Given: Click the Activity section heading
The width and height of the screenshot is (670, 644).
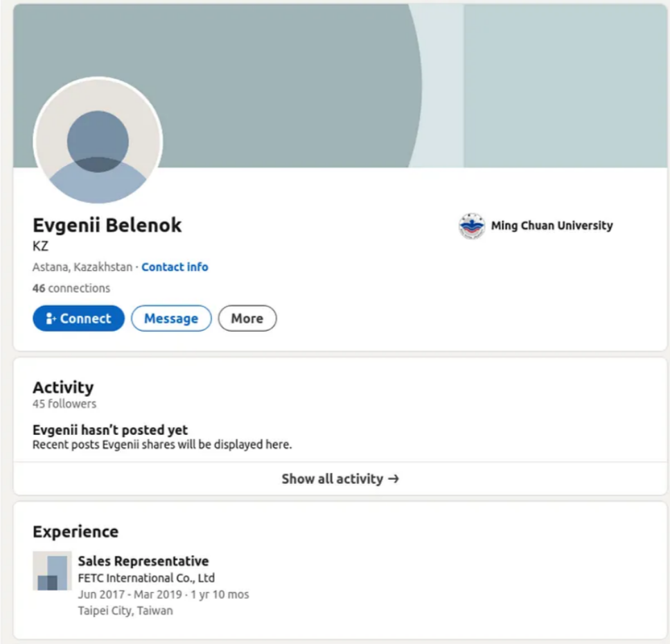Looking at the screenshot, I should coord(63,387).
